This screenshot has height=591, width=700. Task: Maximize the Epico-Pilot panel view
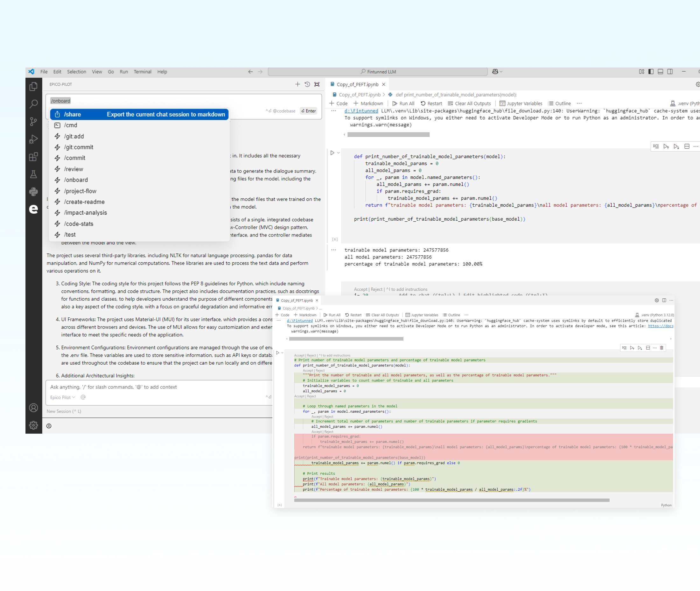(x=317, y=84)
